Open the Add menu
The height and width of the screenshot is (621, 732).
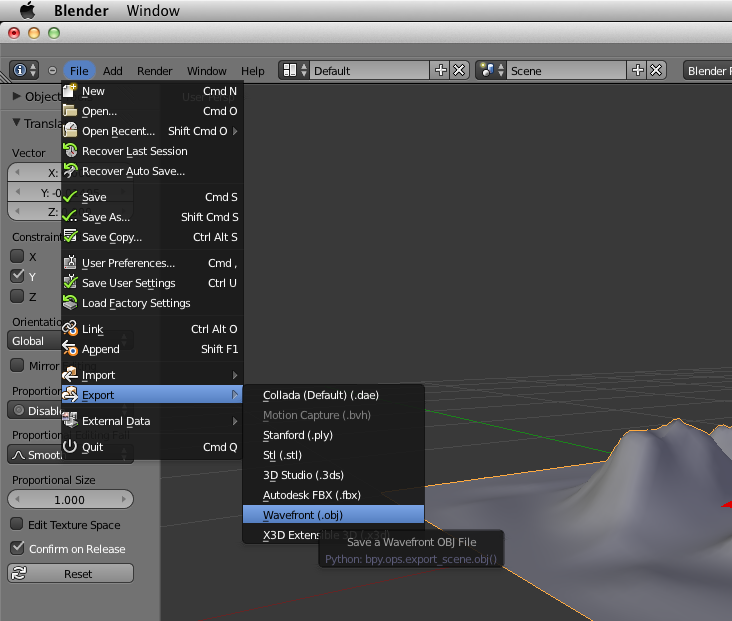click(113, 71)
